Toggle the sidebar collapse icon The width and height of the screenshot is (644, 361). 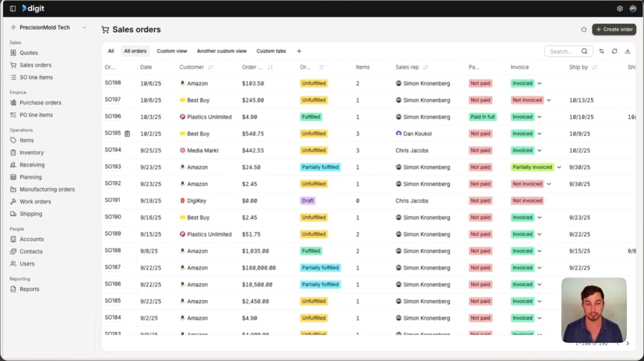tap(13, 9)
